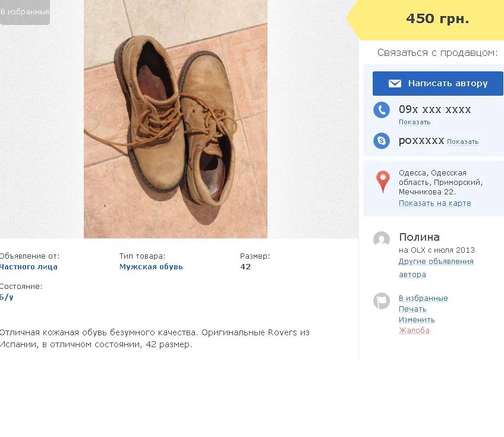504x437 pixels.
Task: Show the hidden phone number
Action: point(414,122)
